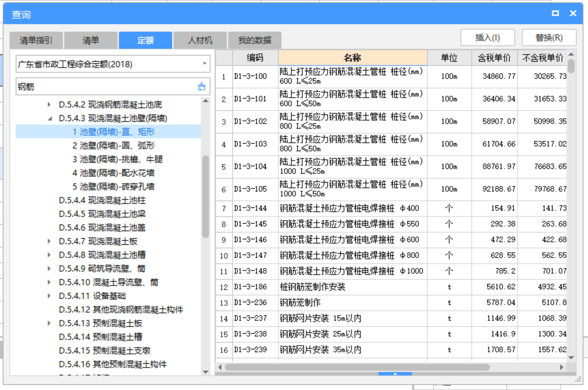Expand D.5.4.7 现浇混凝土板 node

[x=50, y=241]
